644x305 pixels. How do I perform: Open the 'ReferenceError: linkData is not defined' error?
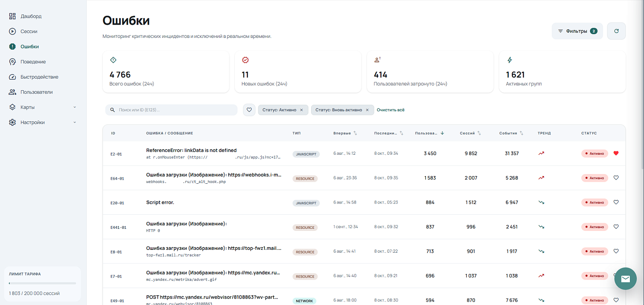click(x=191, y=150)
